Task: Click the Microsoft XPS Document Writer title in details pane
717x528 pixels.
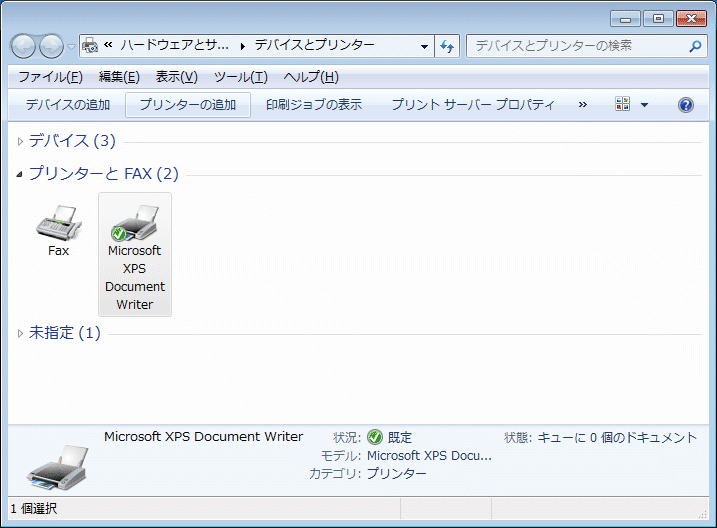Action: click(203, 437)
